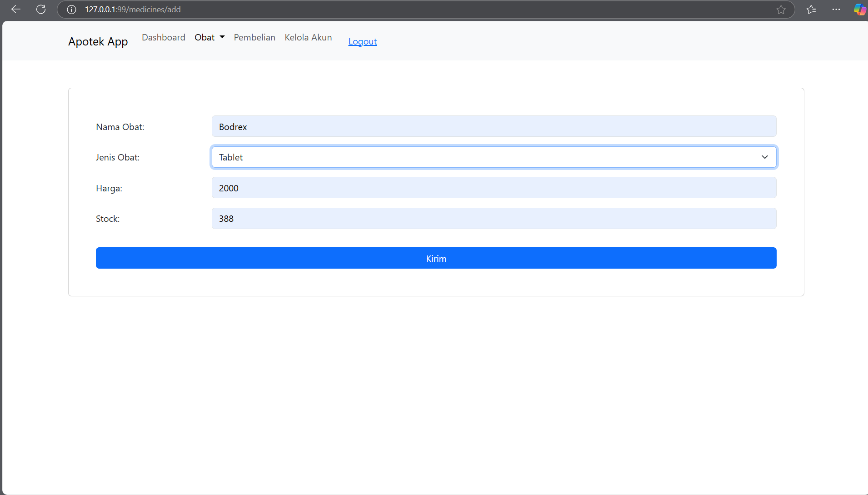
Task: Select the Stock field showing 388
Action: [494, 219]
